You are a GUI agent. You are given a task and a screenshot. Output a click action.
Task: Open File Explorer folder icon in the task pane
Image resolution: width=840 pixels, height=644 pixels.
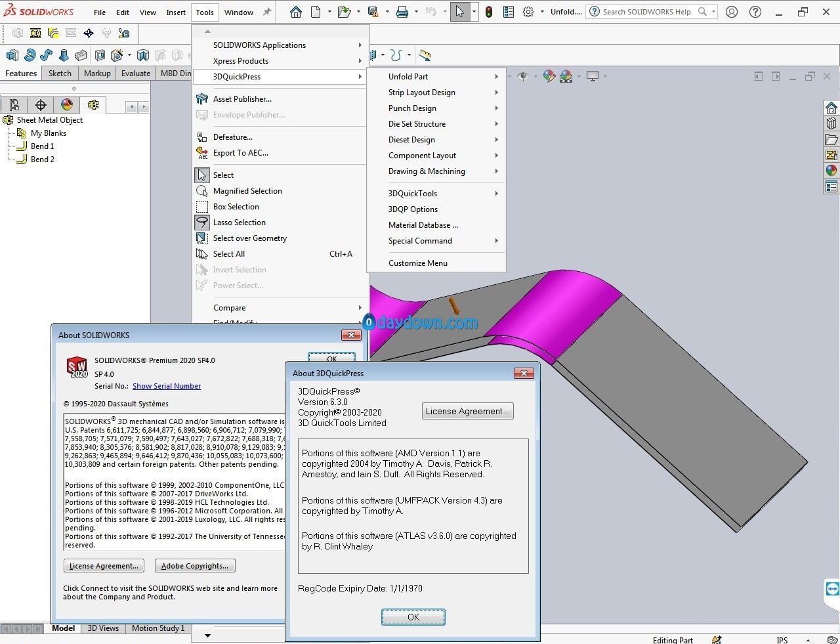click(x=831, y=139)
